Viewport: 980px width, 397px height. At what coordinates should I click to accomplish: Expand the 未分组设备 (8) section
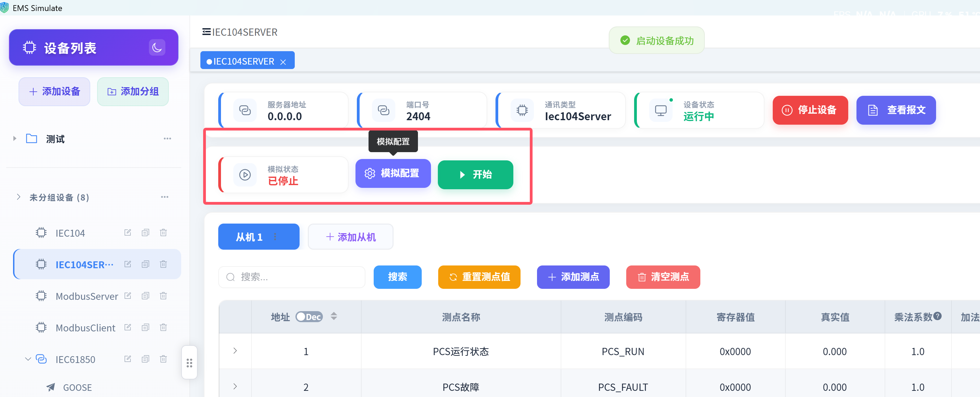18,197
